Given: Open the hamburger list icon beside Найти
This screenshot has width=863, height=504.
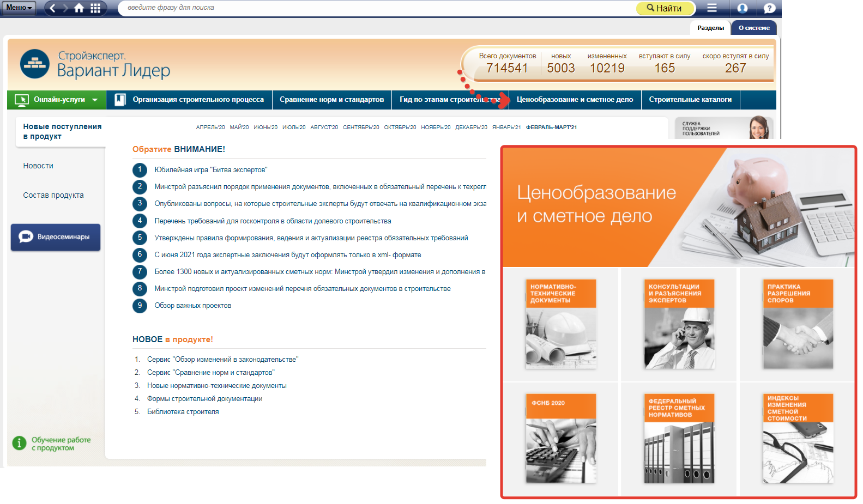Looking at the screenshot, I should click(x=712, y=8).
